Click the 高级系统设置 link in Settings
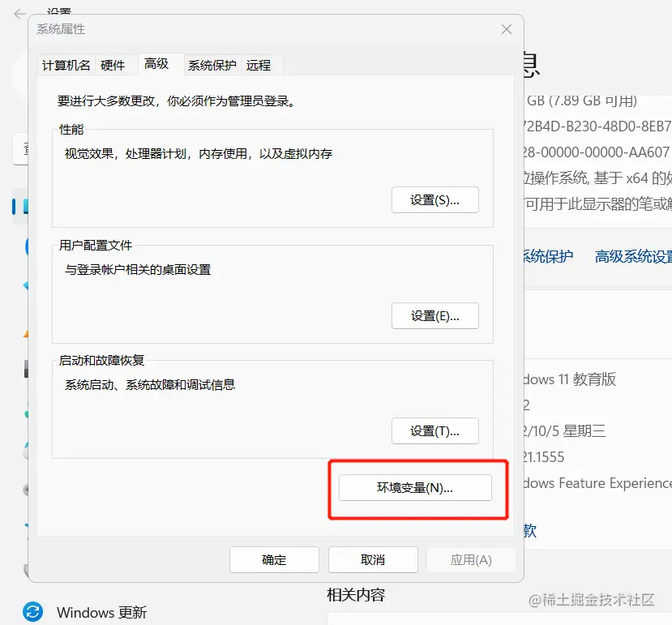Screen dimensions: 672x625 coord(633,256)
